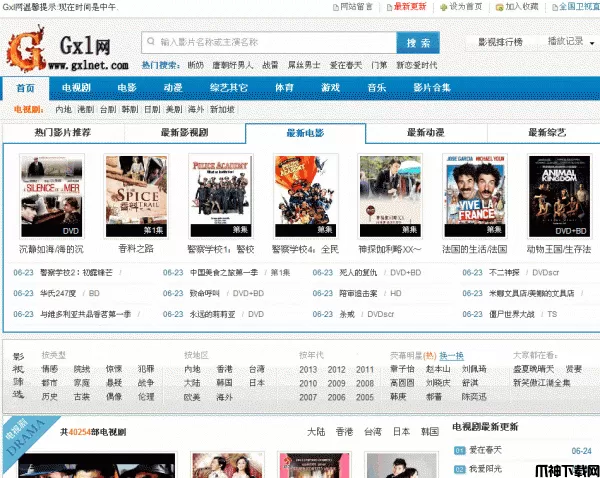Select the 热门影片推荐 tab
The image size is (600, 478).
(x=62, y=132)
